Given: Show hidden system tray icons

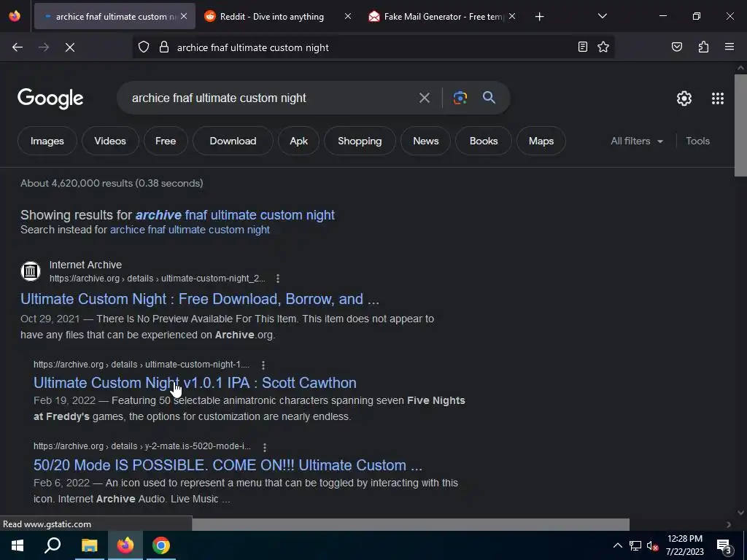Looking at the screenshot, I should click(617, 545).
